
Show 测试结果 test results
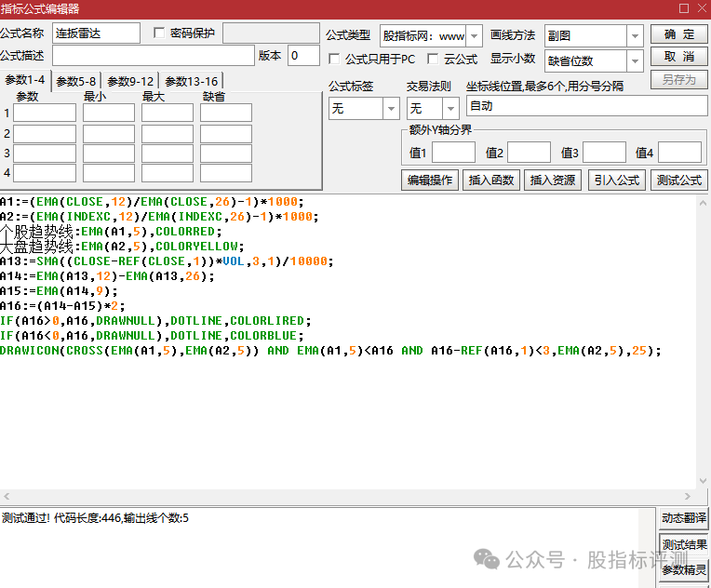click(x=683, y=544)
